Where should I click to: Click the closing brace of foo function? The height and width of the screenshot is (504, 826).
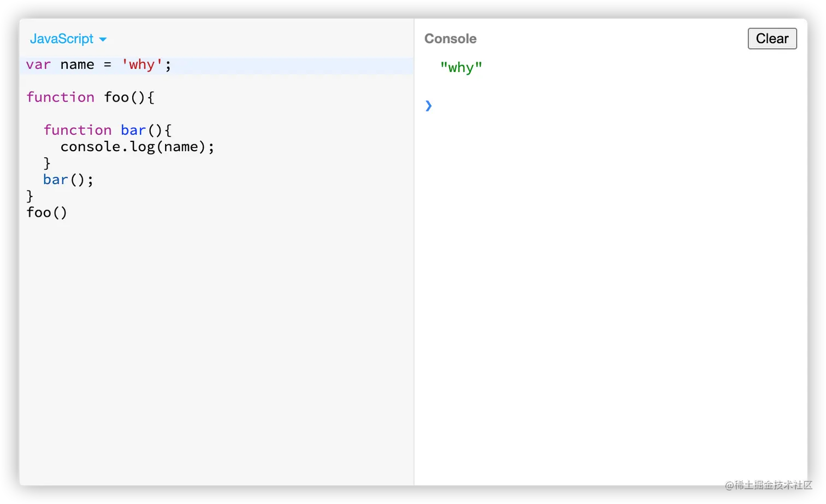(x=30, y=195)
